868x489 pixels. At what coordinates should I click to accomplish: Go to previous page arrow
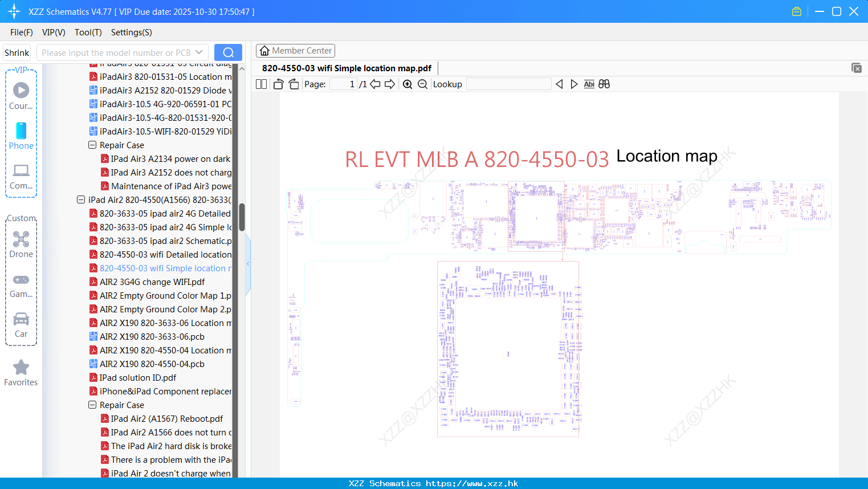click(x=375, y=84)
